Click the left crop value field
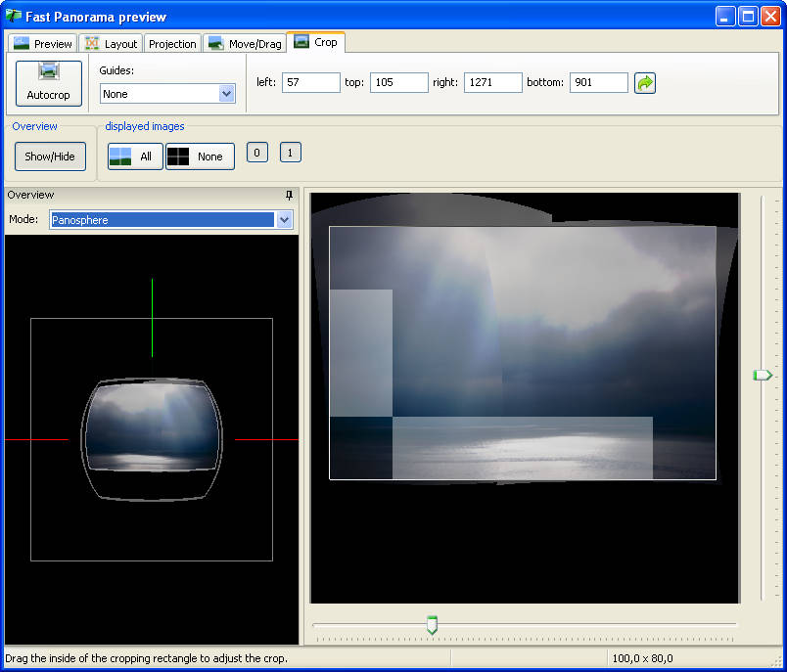Screen dimensions: 787x672 pyautogui.click(x=310, y=83)
